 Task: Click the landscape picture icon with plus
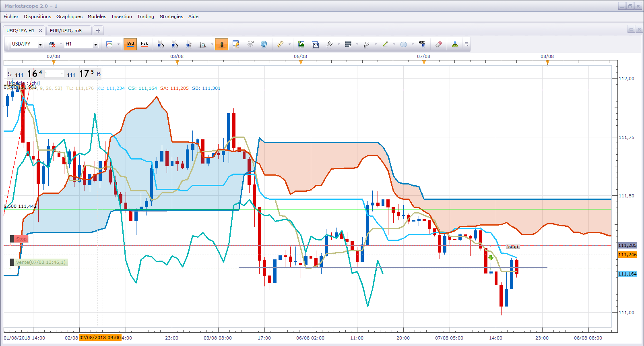[x=301, y=44]
